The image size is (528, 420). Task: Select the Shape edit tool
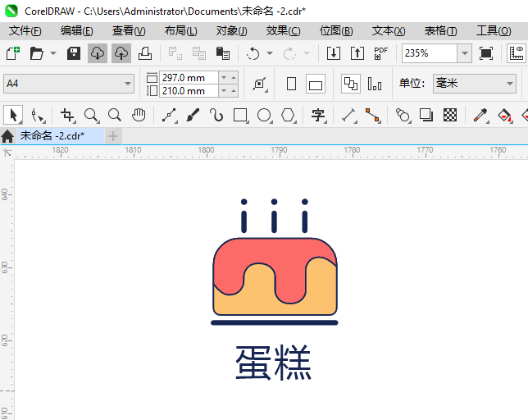tap(38, 115)
